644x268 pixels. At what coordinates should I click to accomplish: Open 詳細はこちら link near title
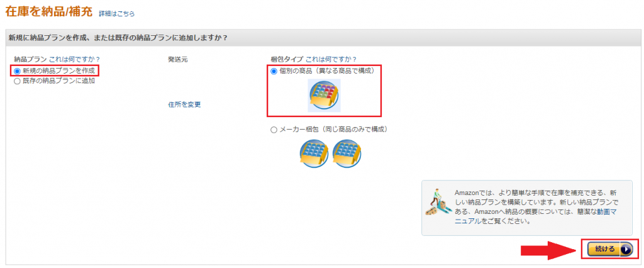(116, 14)
